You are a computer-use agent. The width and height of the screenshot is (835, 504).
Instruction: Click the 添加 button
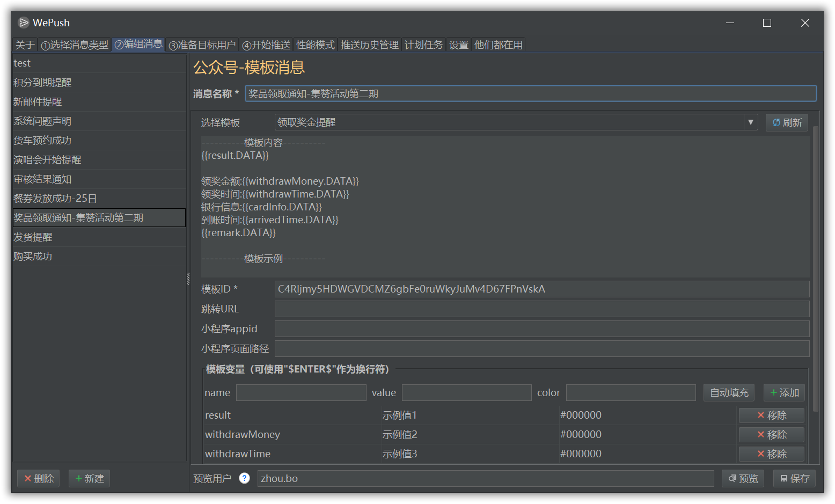784,392
